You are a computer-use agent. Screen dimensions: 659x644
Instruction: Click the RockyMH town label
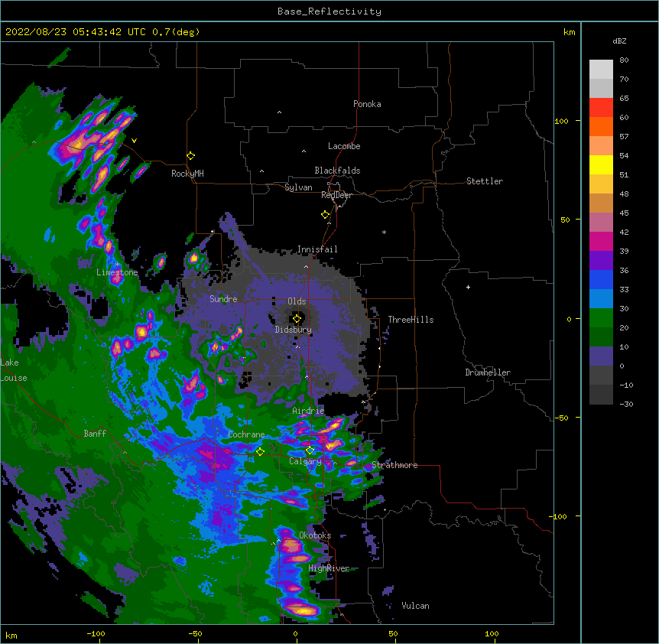tap(187, 174)
